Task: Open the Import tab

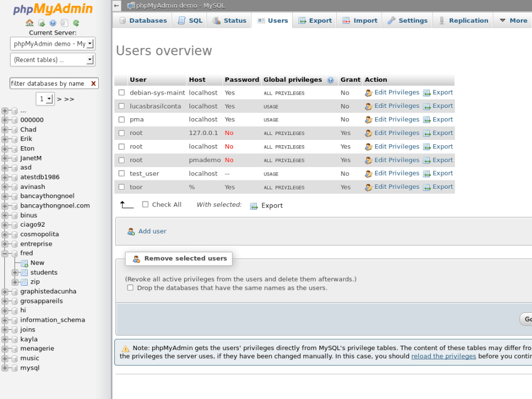Action: point(359,20)
